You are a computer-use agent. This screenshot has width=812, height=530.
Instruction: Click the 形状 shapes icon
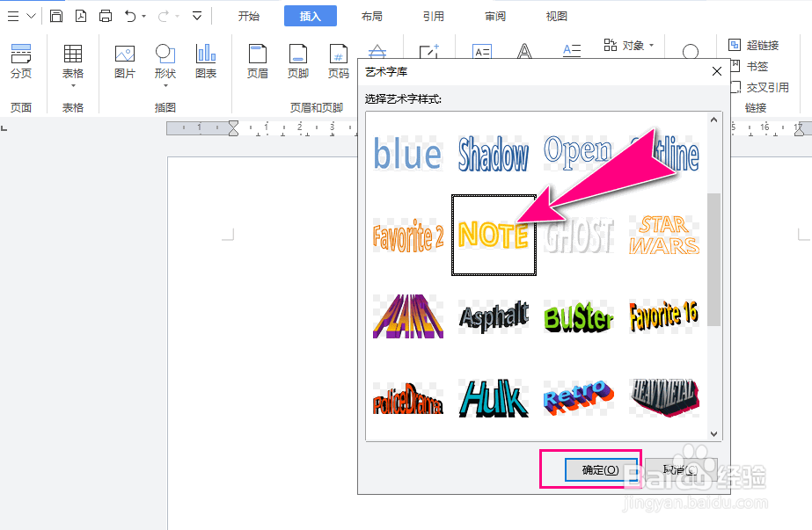pos(165,54)
